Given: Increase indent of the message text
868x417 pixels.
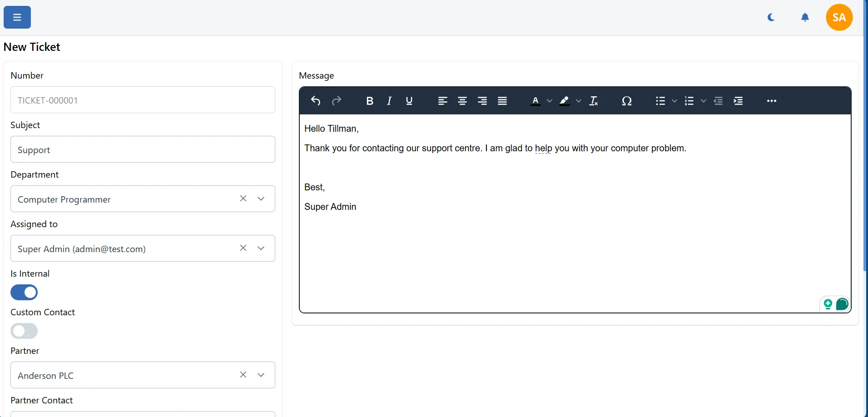Looking at the screenshot, I should [x=739, y=101].
